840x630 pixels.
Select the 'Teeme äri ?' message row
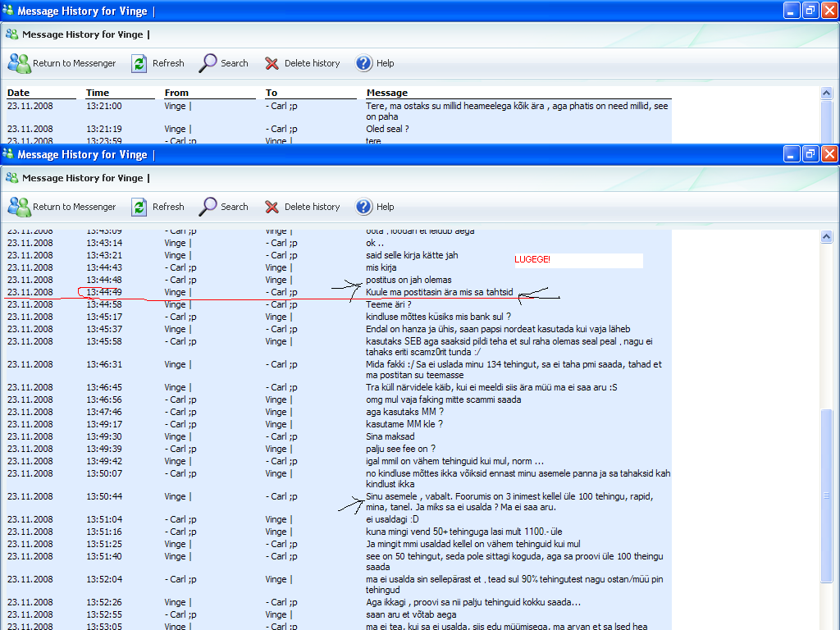click(388, 304)
